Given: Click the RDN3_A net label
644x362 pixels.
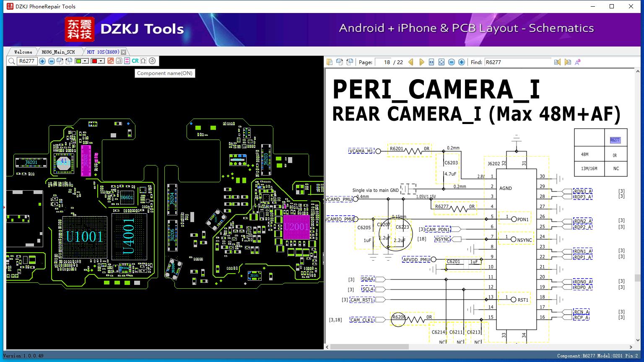Looking at the screenshot, I should 583,191.
